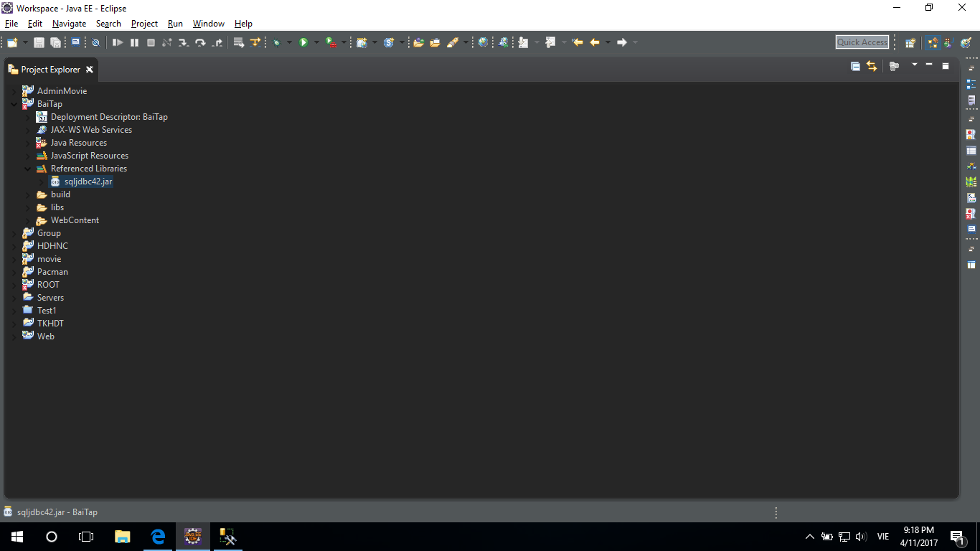Minimize the Project Explorer view

coord(929,65)
